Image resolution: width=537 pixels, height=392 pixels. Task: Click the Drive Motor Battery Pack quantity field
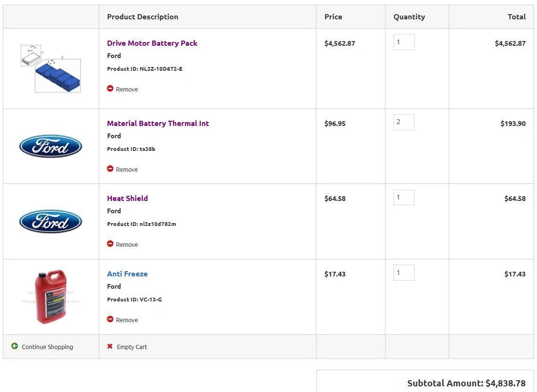tap(404, 42)
